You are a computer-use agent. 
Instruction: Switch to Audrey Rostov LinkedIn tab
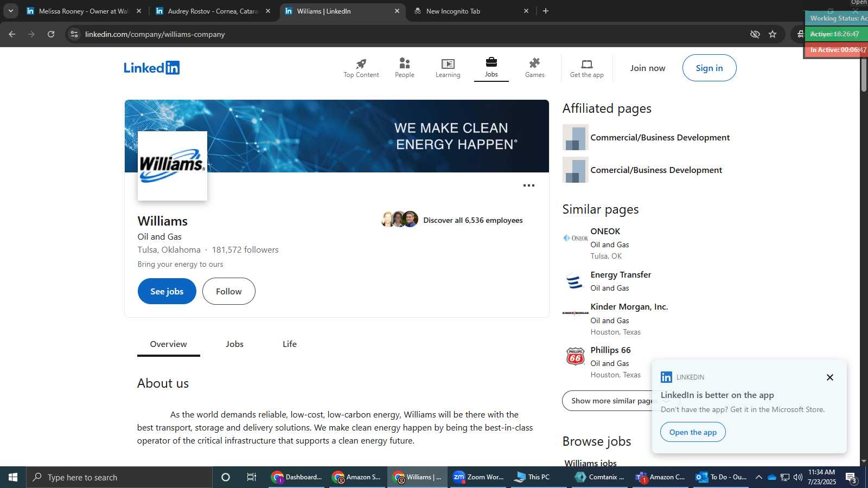pyautogui.click(x=213, y=11)
